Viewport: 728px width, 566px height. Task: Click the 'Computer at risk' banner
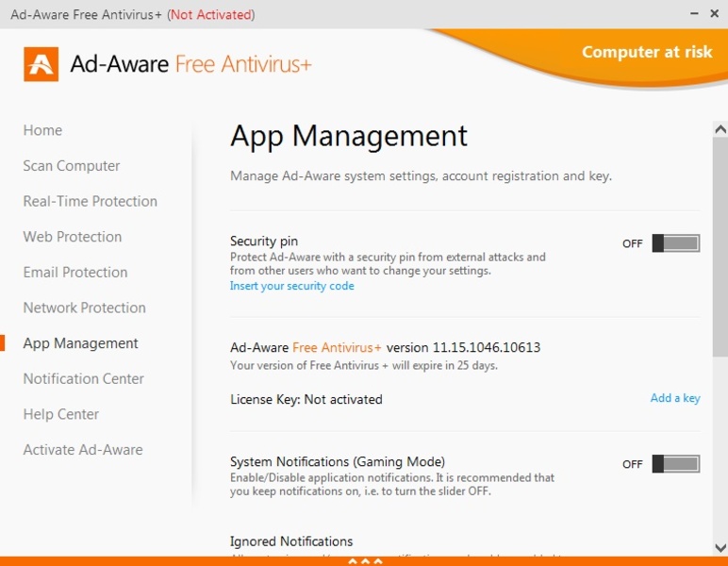[647, 52]
